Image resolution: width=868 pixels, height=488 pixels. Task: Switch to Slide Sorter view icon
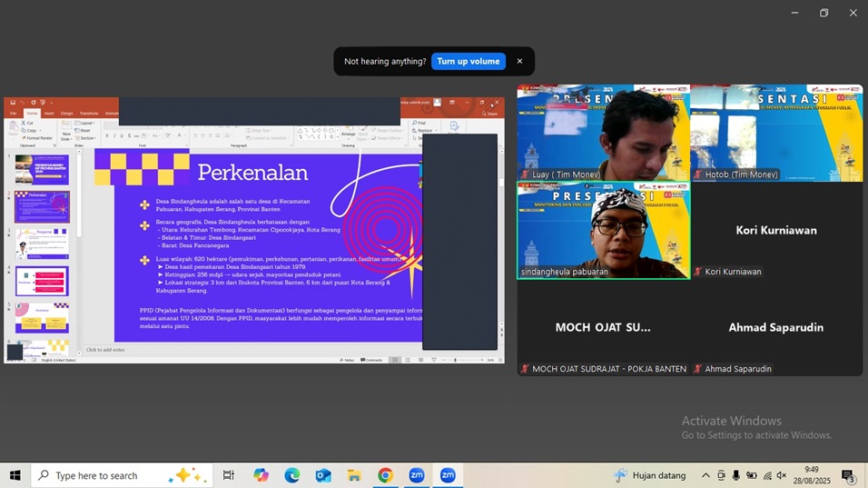pos(408,360)
